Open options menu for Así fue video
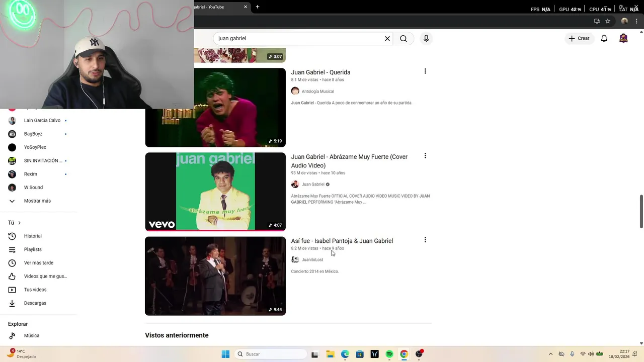This screenshot has width=644, height=362. coord(425,240)
